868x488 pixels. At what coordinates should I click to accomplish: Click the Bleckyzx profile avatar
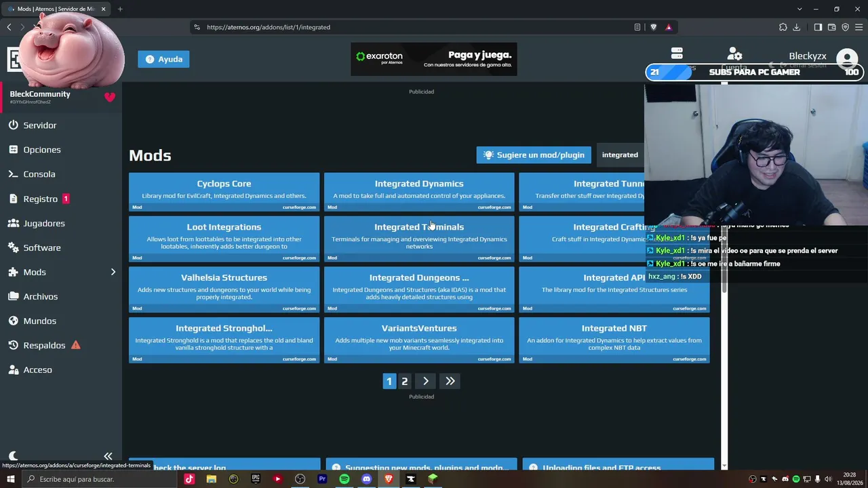tap(847, 59)
